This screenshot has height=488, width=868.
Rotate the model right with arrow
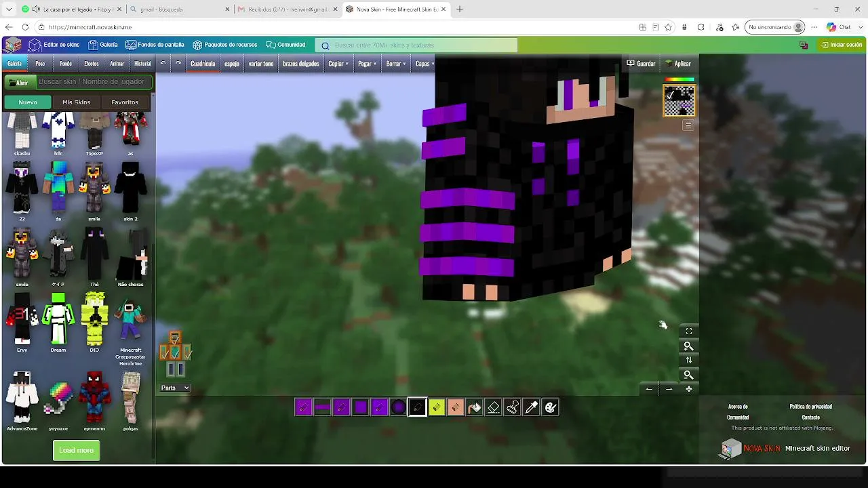pyautogui.click(x=669, y=389)
